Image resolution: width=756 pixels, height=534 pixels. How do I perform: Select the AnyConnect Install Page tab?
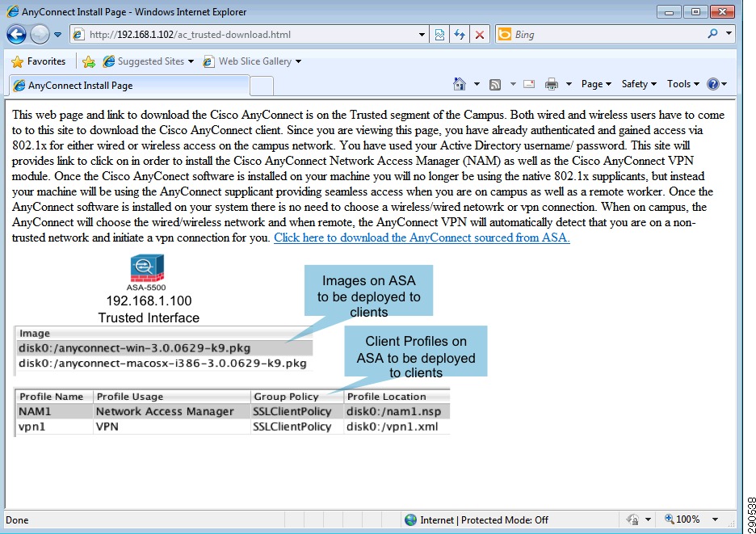[x=129, y=86]
